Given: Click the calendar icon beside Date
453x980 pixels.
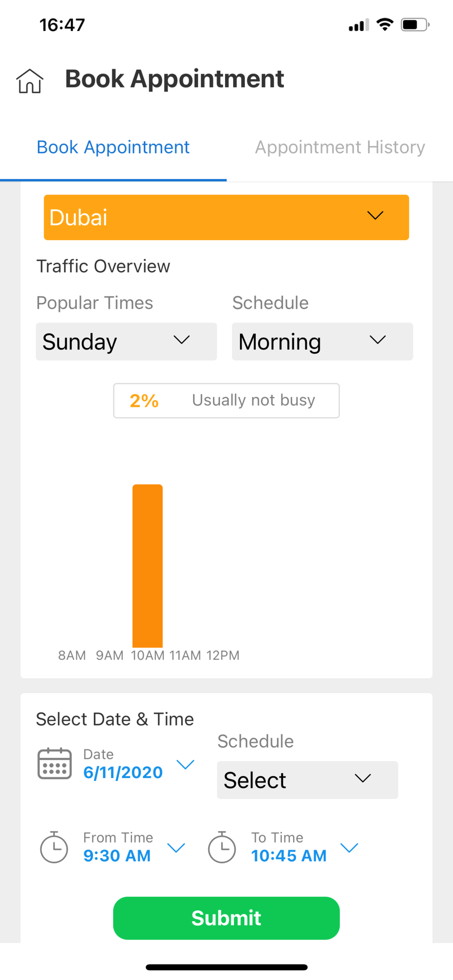Looking at the screenshot, I should (x=54, y=763).
